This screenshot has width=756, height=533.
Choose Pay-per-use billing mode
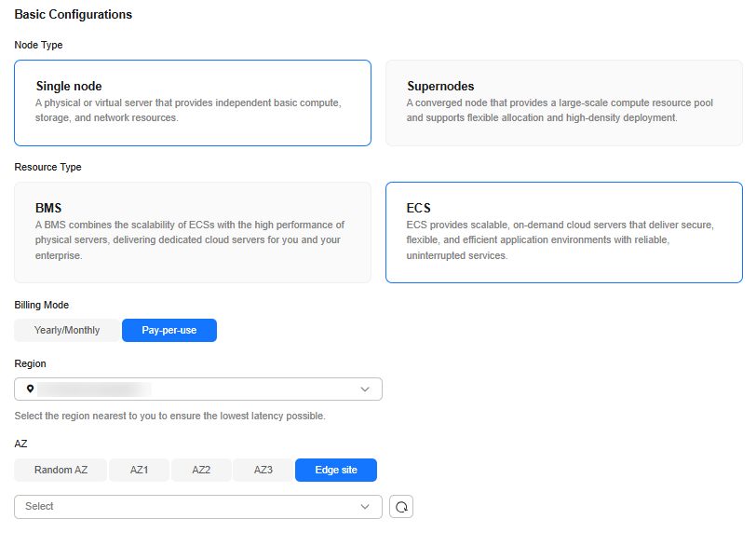(169, 331)
